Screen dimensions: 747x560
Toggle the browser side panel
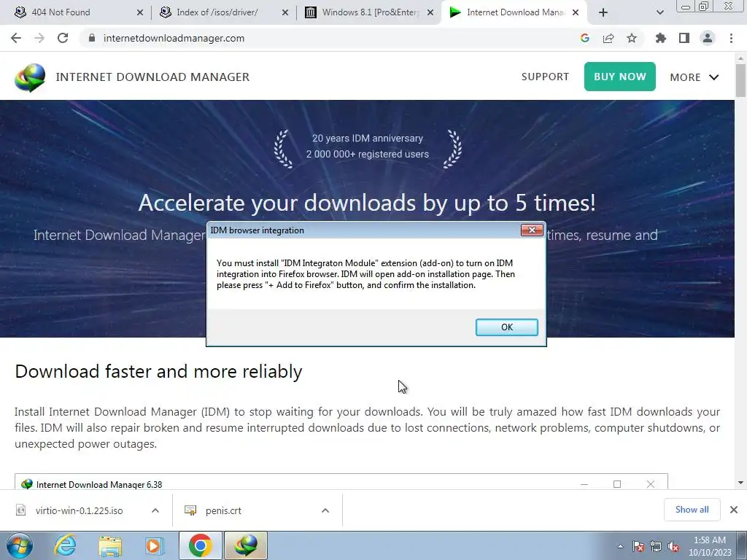[x=684, y=38]
